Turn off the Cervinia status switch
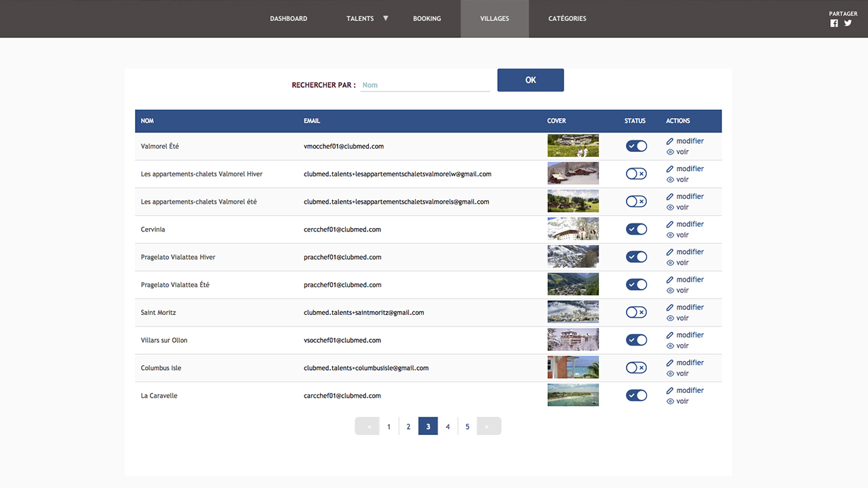868x488 pixels. (x=636, y=229)
